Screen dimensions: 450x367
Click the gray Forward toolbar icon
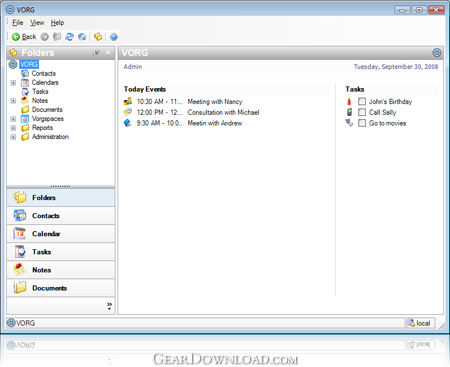pos(45,37)
